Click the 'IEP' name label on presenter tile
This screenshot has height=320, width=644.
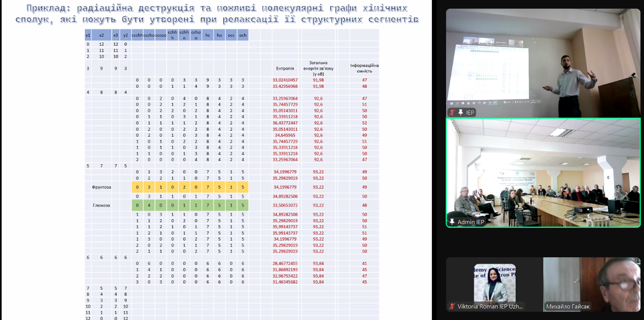coord(471,112)
